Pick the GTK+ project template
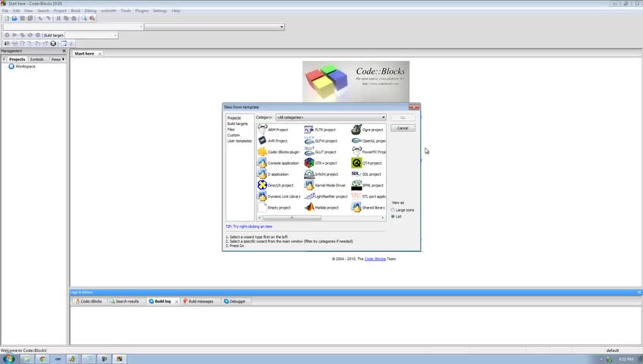643x364 pixels. [321, 163]
